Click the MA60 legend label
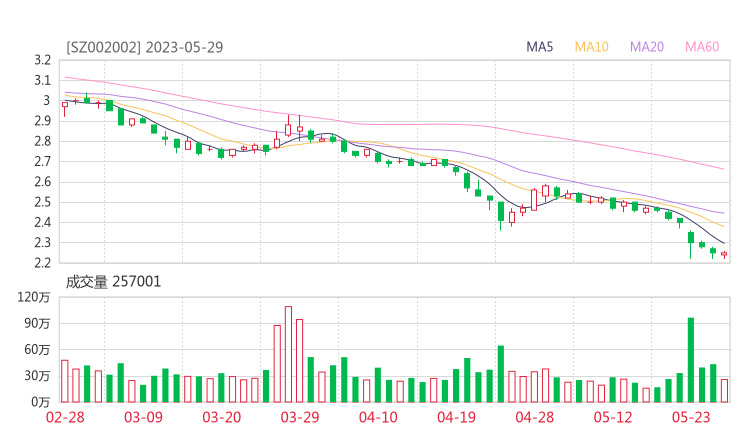The image size is (740, 440). (702, 47)
